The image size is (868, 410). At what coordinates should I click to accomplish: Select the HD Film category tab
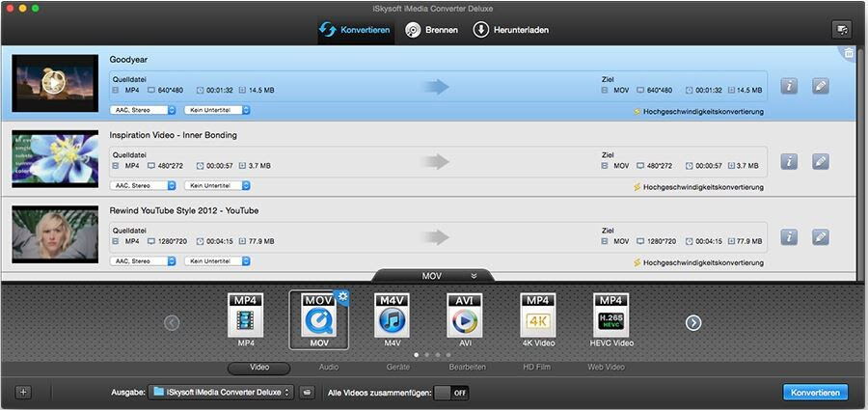(537, 368)
